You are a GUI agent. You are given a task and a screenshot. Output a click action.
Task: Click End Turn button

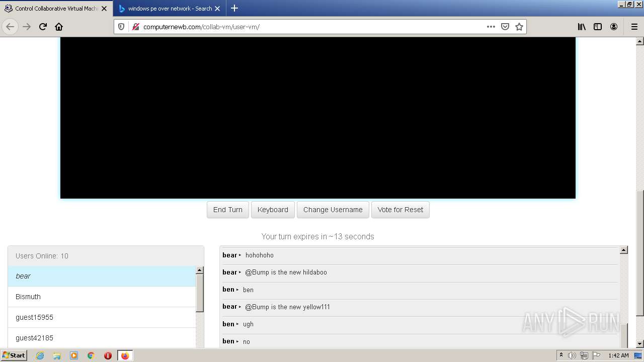click(228, 210)
